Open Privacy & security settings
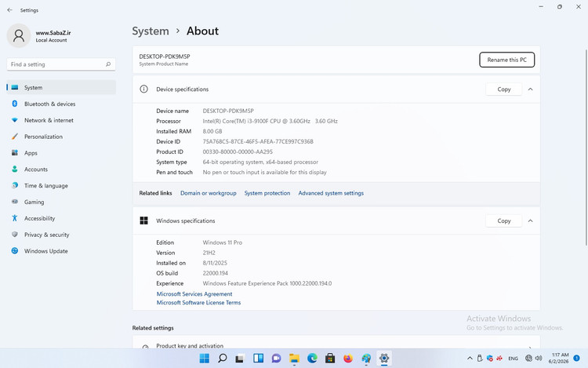 [x=61, y=235]
